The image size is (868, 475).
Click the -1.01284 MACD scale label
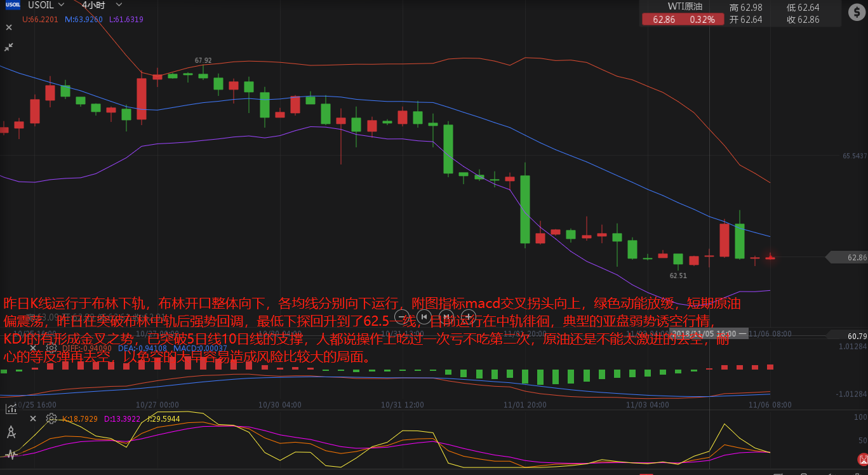tap(852, 394)
